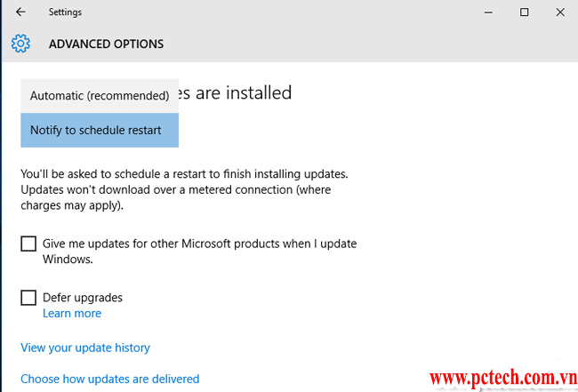
Task: Close the Settings window
Action: [559, 12]
